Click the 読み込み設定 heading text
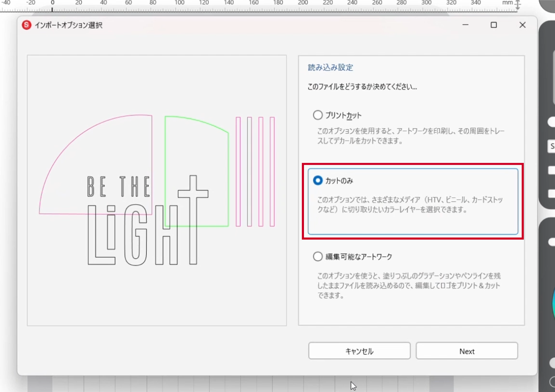The width and height of the screenshot is (555, 392). (330, 67)
